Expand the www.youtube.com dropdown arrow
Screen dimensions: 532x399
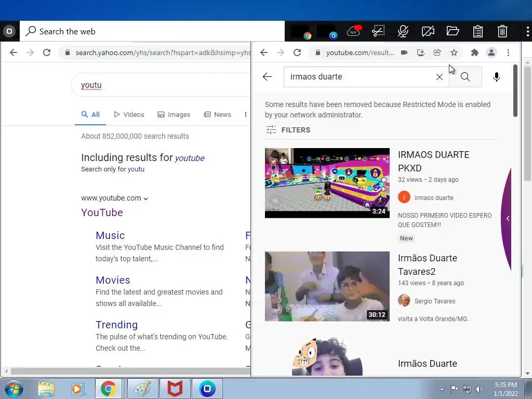point(145,198)
